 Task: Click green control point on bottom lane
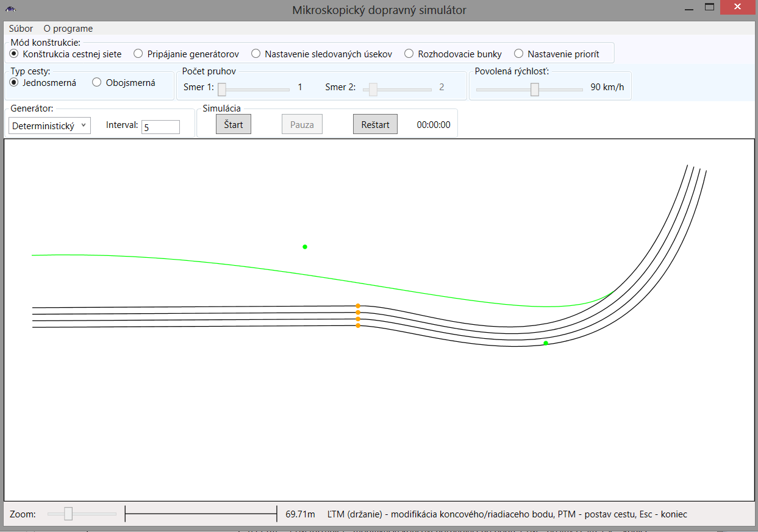546,343
